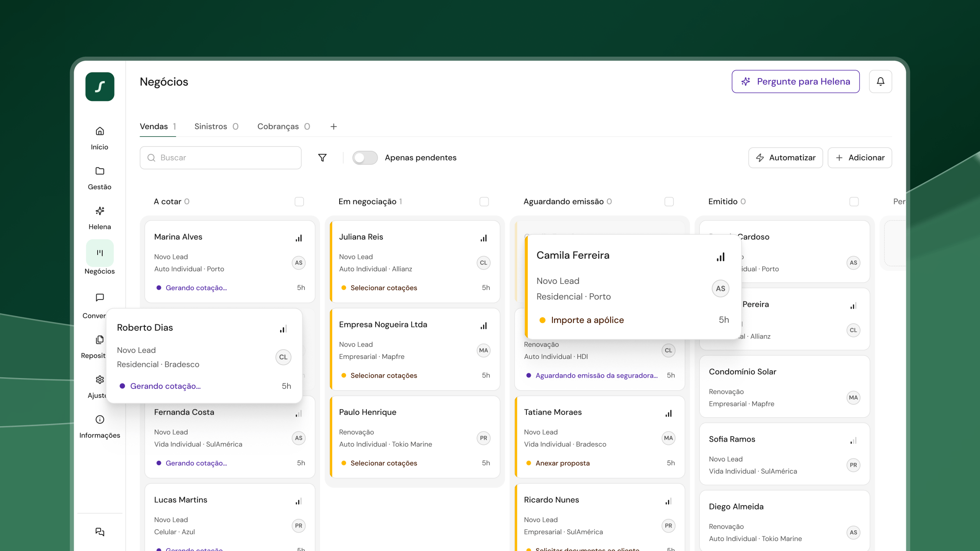Viewport: 980px width, 551px height.
Task: Click Gerando cotação on Roberto Dias card
Action: coord(165,386)
